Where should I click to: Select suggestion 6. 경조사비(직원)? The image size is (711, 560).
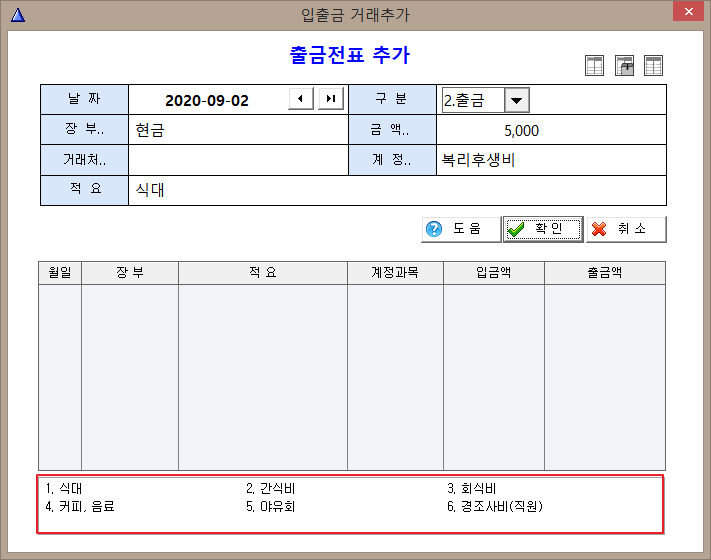coord(495,506)
